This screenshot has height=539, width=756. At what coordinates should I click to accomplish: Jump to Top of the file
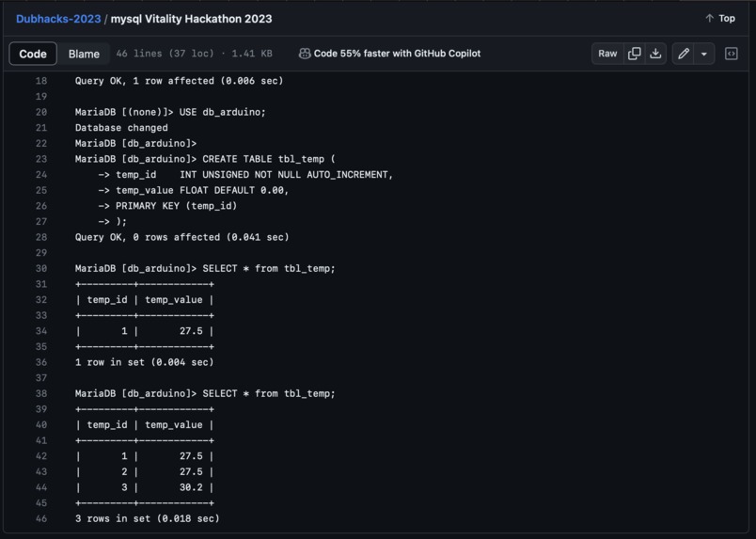720,18
